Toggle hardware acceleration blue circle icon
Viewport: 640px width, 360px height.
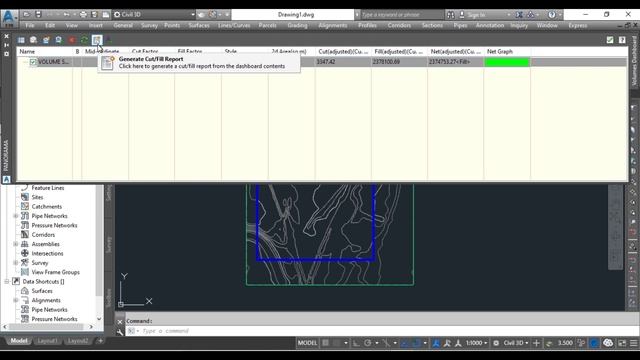[594, 343]
